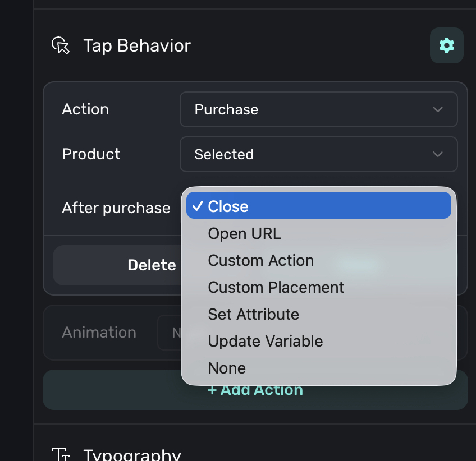The height and width of the screenshot is (461, 476).
Task: Choose the Set Attribute option
Action: 253,314
